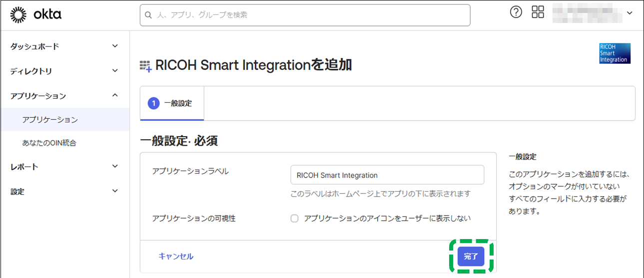644x278 pixels.
Task: Select アプリケーション parent sidebar section
Action: (x=38, y=96)
